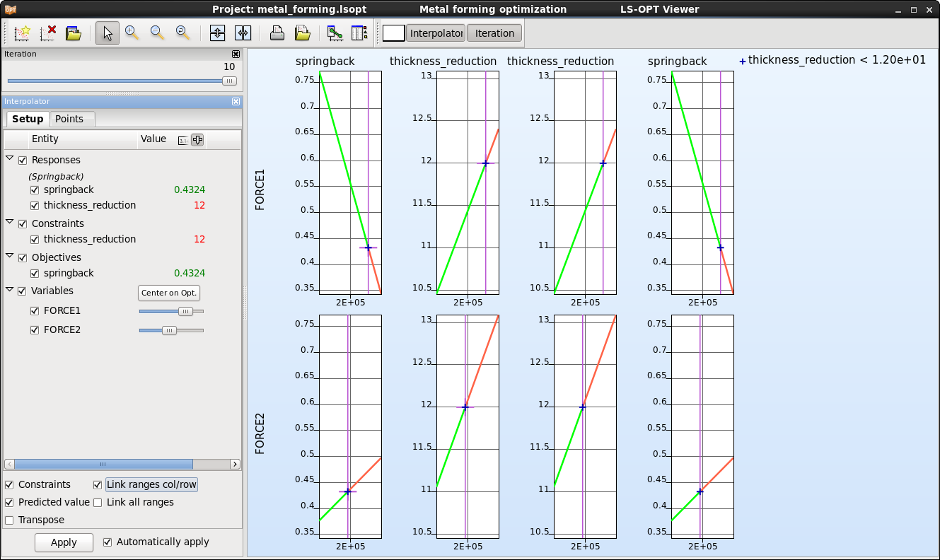Save plot with folder document icon

pos(303,33)
